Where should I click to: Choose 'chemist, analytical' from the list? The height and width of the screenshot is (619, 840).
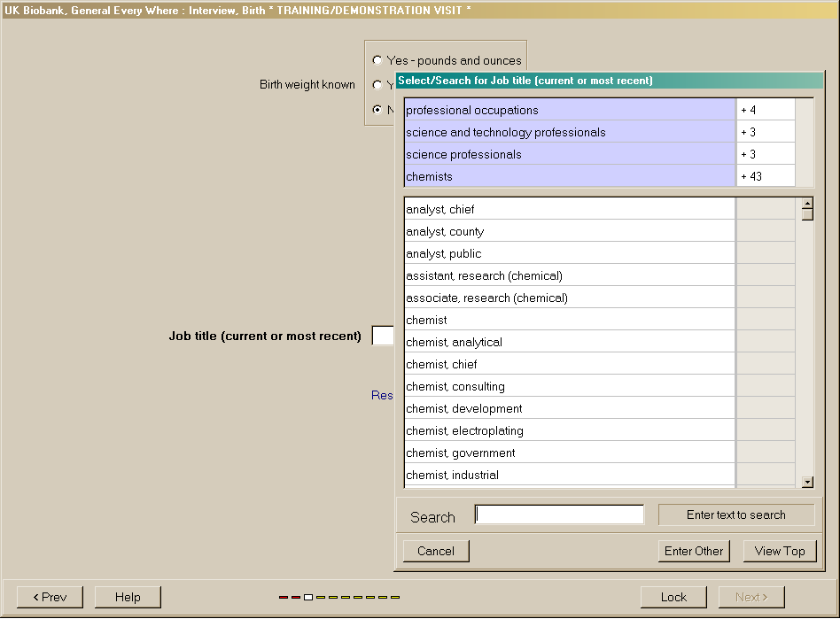pyautogui.click(x=569, y=343)
